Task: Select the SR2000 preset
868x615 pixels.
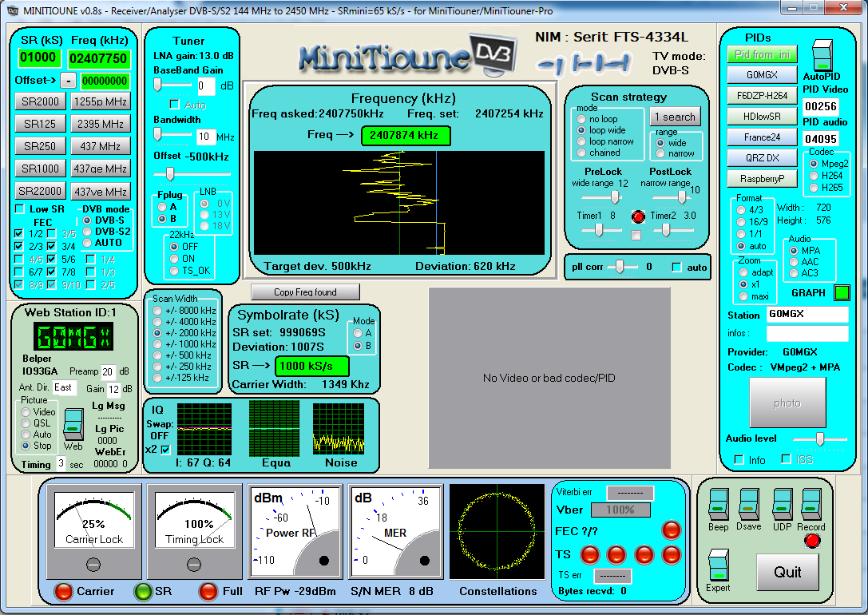Action: click(40, 101)
